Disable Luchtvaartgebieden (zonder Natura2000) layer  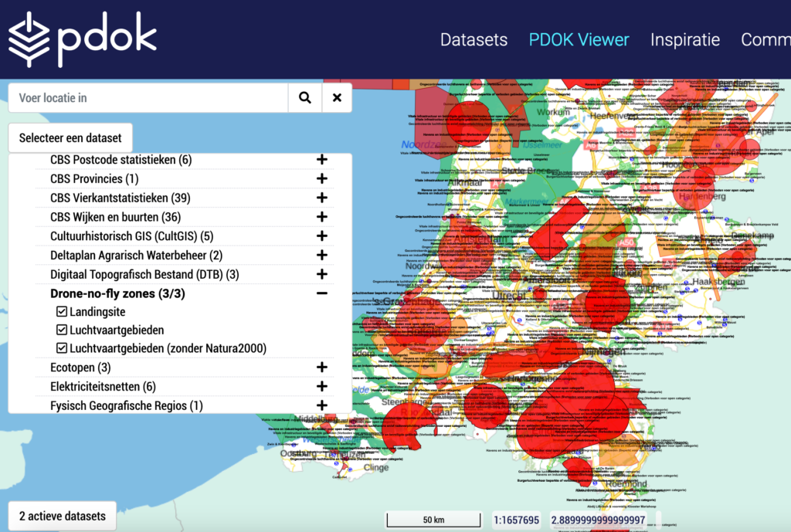[x=62, y=349]
